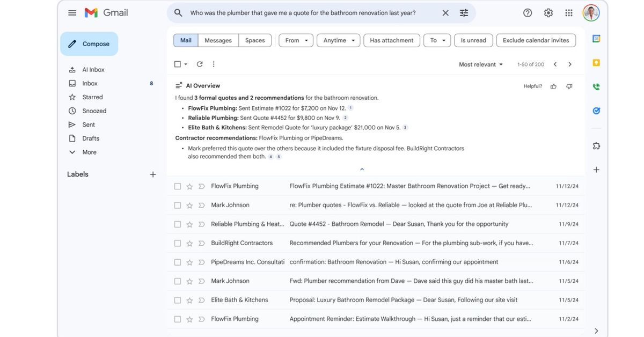Collapse the AI Overview with up chevron

coord(362,169)
